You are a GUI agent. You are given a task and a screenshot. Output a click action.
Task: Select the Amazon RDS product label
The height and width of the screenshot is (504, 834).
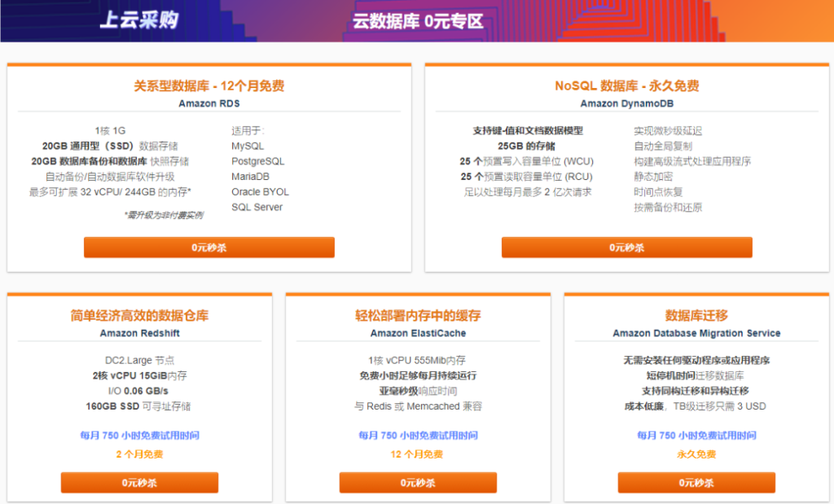[x=209, y=103]
